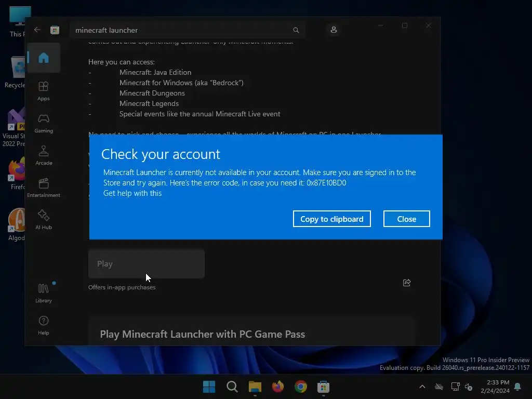The height and width of the screenshot is (399, 532).
Task: Close the Check your account dialog
Action: 406,219
